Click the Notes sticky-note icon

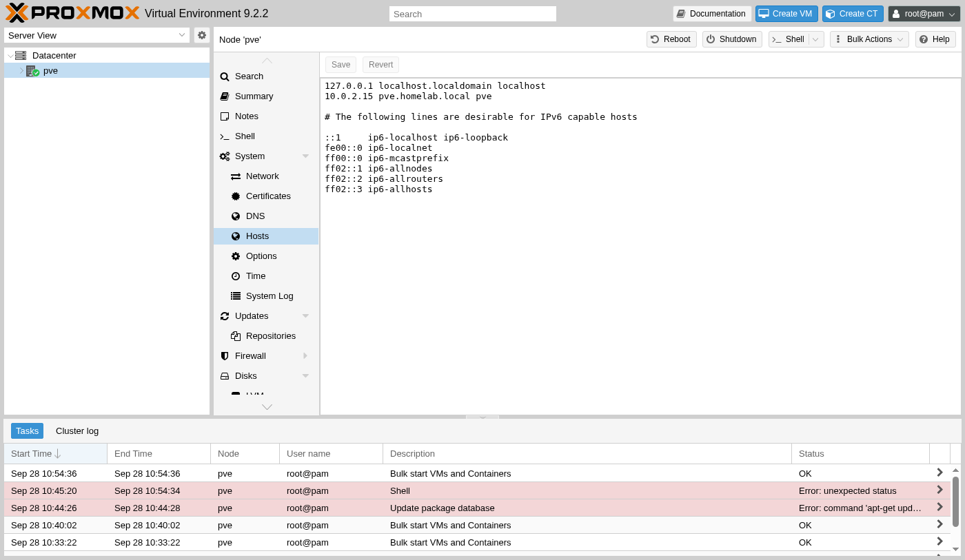(225, 116)
